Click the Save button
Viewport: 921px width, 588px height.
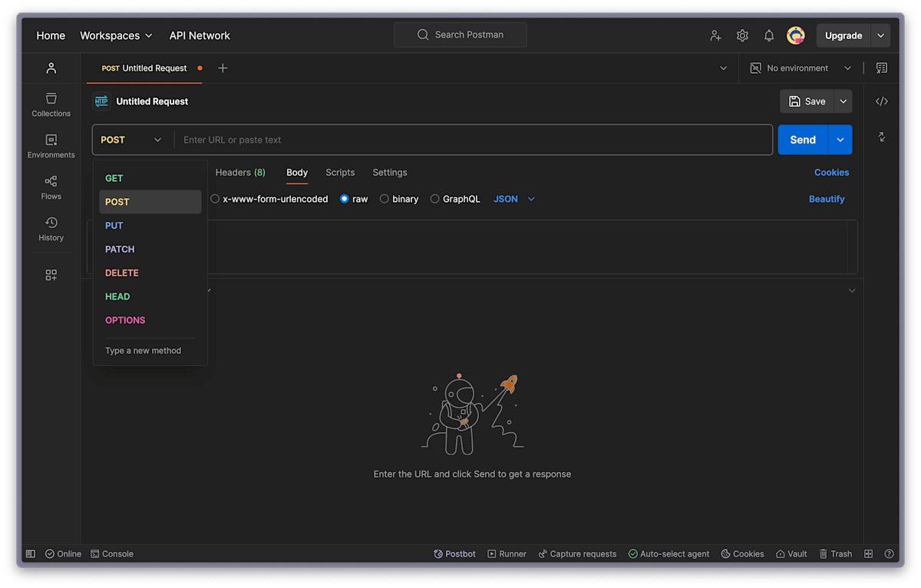pos(807,101)
